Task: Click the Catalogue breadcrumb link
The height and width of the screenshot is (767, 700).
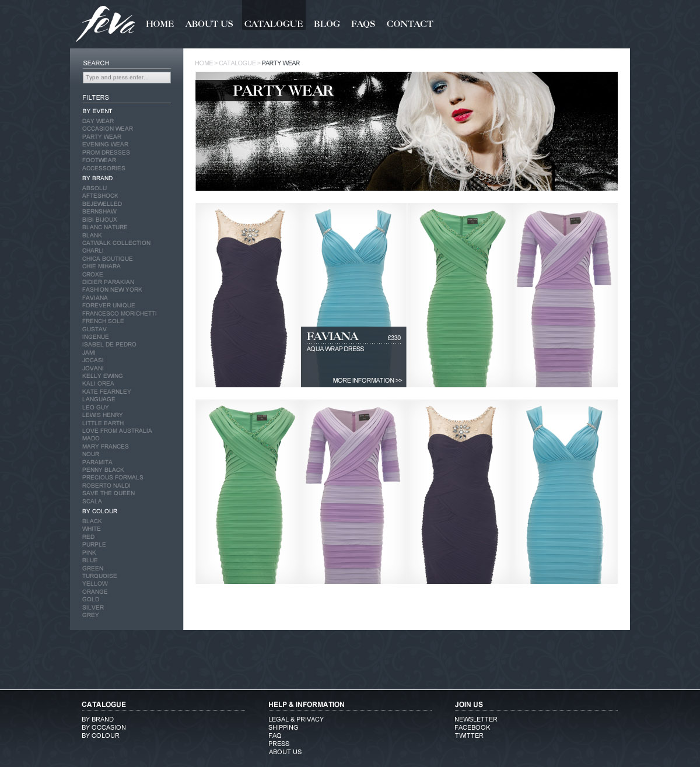Action: pyautogui.click(x=237, y=63)
